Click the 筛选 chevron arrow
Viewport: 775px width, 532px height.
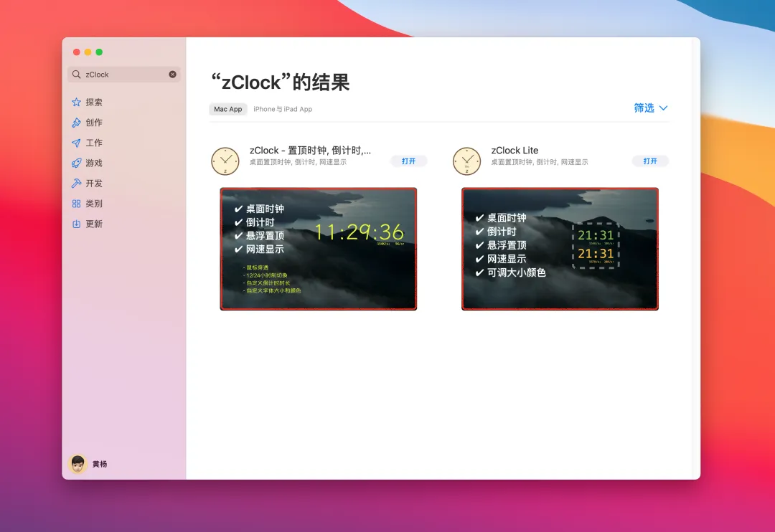click(x=663, y=108)
